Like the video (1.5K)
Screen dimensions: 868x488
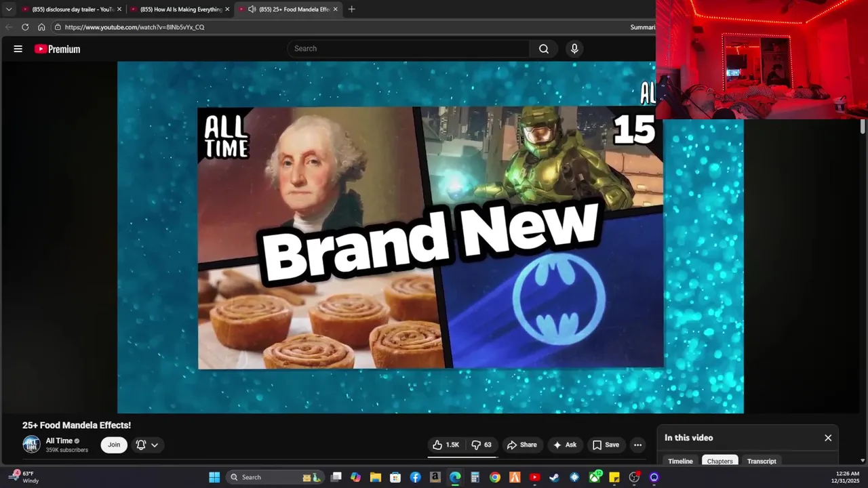(x=446, y=445)
